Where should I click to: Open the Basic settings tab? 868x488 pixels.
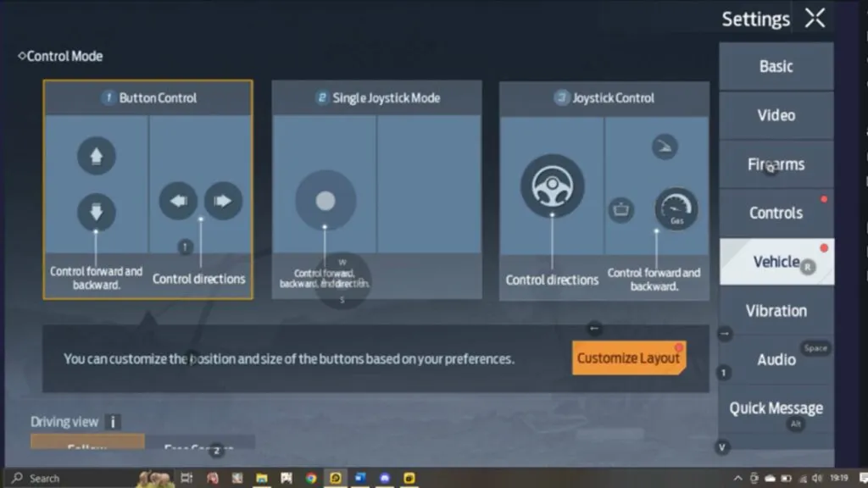[776, 66]
